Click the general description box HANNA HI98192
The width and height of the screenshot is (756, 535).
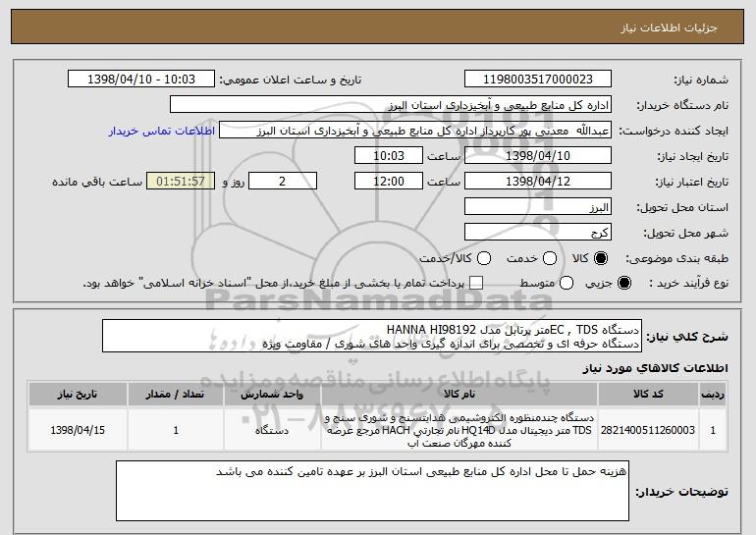(x=372, y=336)
